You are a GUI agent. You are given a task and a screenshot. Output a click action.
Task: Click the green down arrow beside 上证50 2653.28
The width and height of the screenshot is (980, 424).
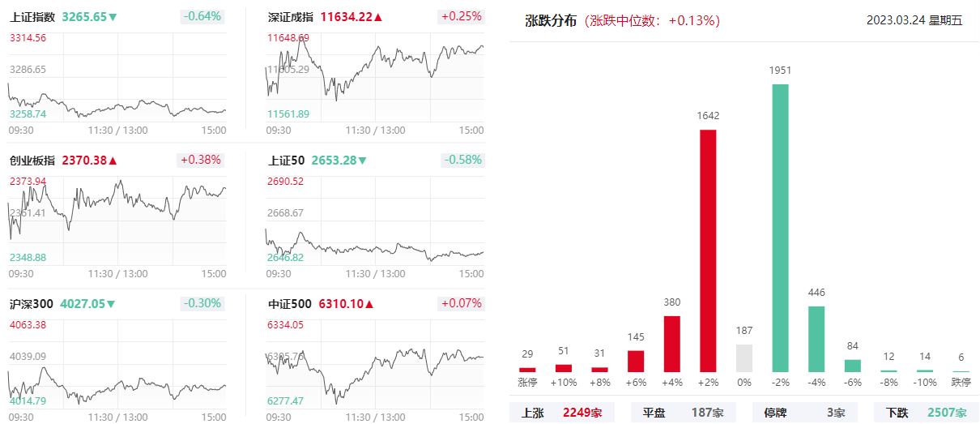pyautogui.click(x=363, y=161)
